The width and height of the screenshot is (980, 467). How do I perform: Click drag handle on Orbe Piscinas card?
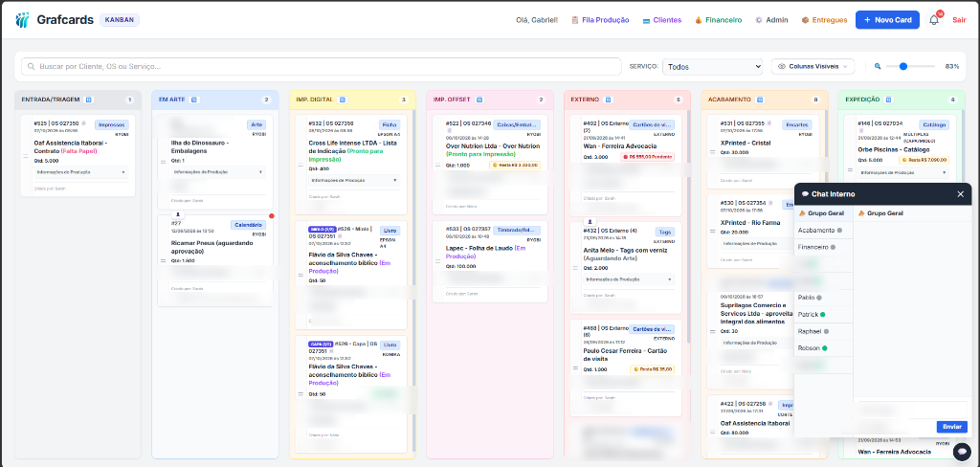[x=850, y=169]
